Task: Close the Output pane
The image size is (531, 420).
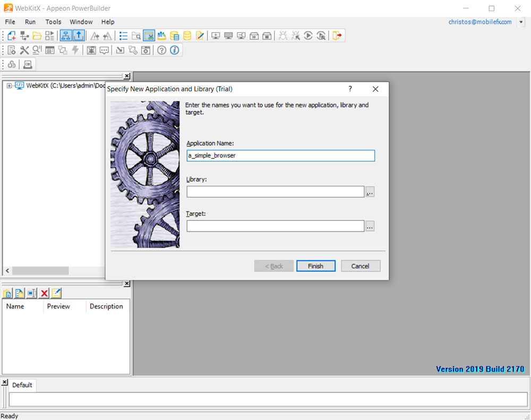Action: [x=4, y=382]
